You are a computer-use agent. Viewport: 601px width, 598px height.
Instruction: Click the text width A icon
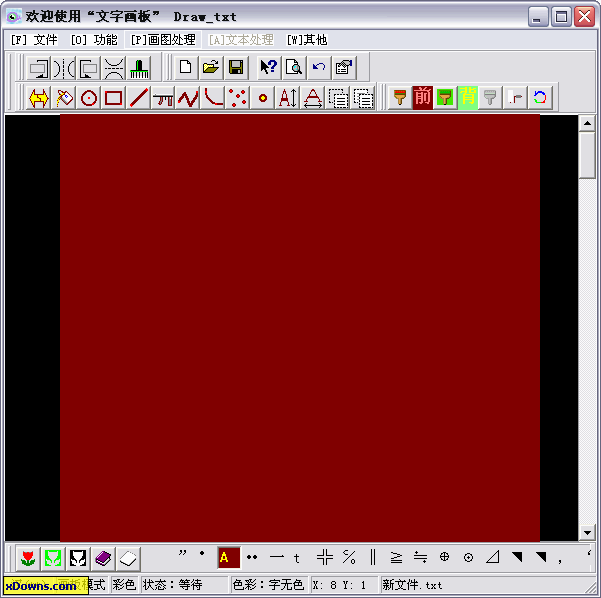tap(313, 98)
